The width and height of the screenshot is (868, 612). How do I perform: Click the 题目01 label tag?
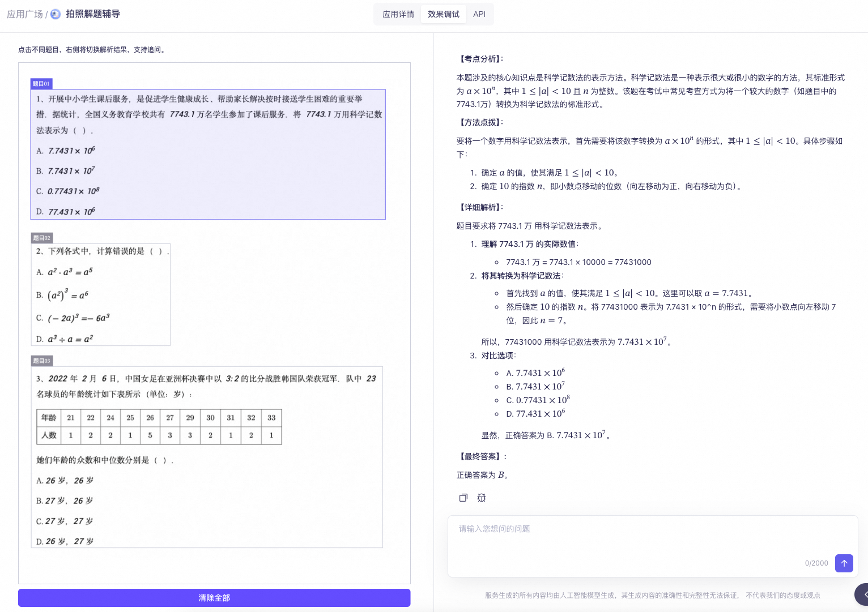41,84
